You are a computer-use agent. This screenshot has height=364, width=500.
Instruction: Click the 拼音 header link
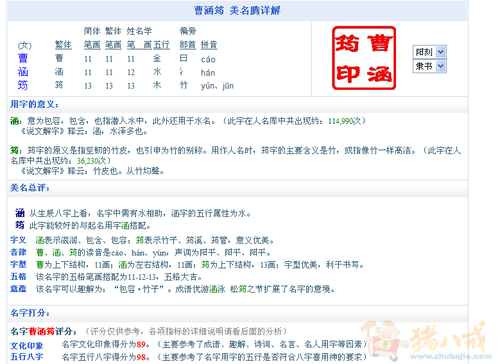209,45
